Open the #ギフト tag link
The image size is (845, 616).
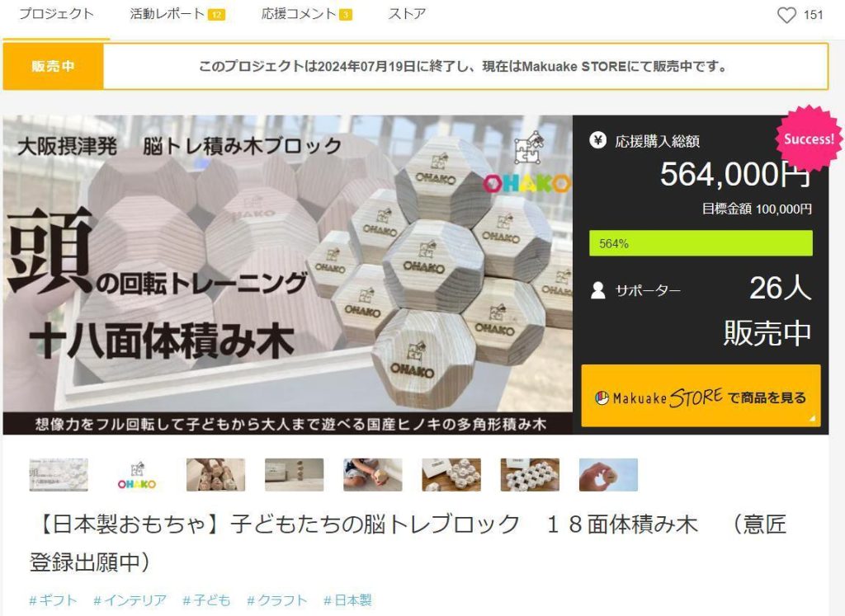(53, 600)
